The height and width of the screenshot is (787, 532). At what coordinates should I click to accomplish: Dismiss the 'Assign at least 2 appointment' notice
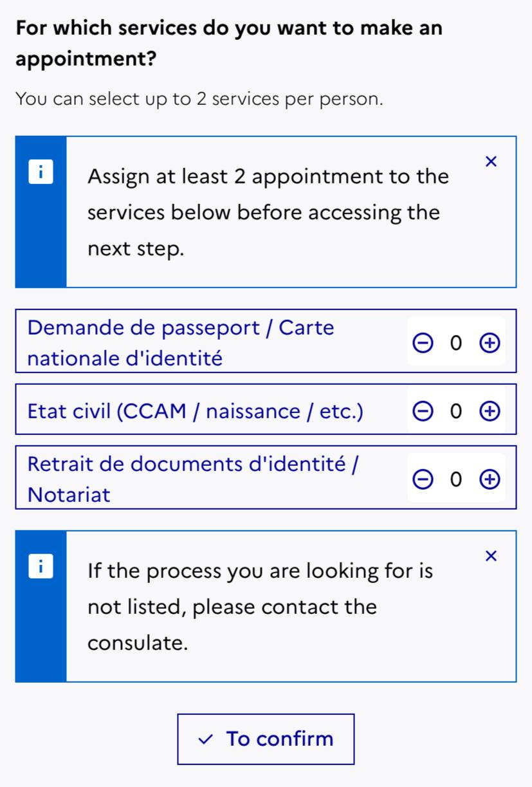click(x=491, y=162)
